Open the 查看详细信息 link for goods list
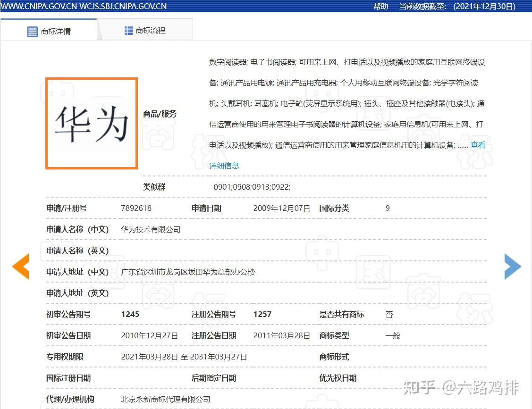Image resolution: width=532 pixels, height=409 pixels. pos(478,145)
